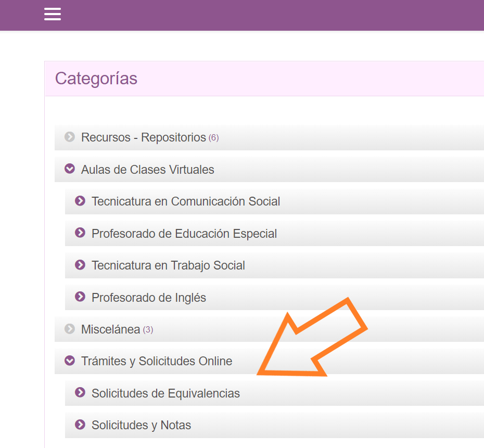This screenshot has height=448, width=484.
Task: Collapse the Trámites y Solicitudes Online arrow
Action: point(70,361)
